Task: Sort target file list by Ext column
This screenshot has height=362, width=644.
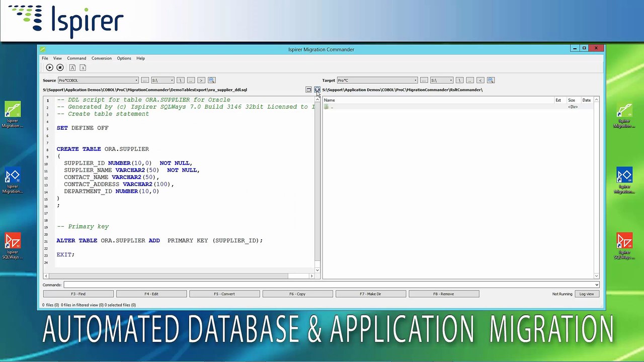Action: [x=559, y=100]
